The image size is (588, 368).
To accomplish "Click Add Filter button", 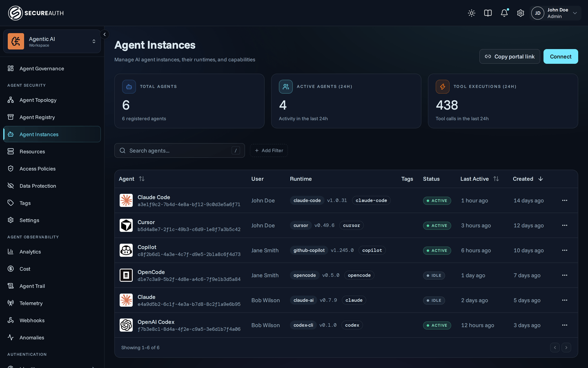I will coord(269,150).
